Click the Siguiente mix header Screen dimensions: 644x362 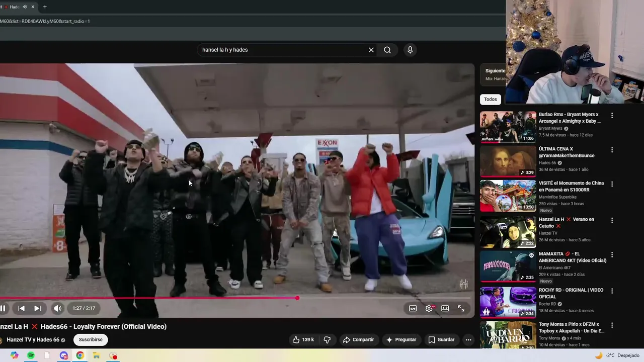495,71
